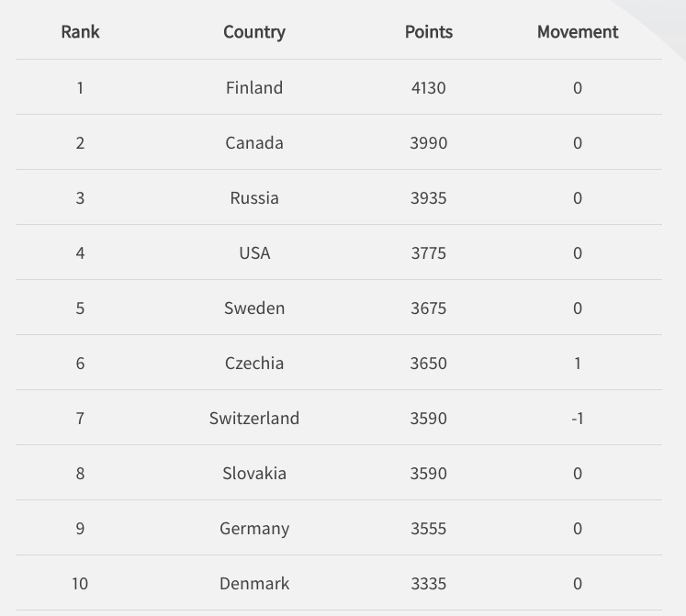The width and height of the screenshot is (686, 616).
Task: Choose Denmark in the rankings
Action: pos(254,584)
